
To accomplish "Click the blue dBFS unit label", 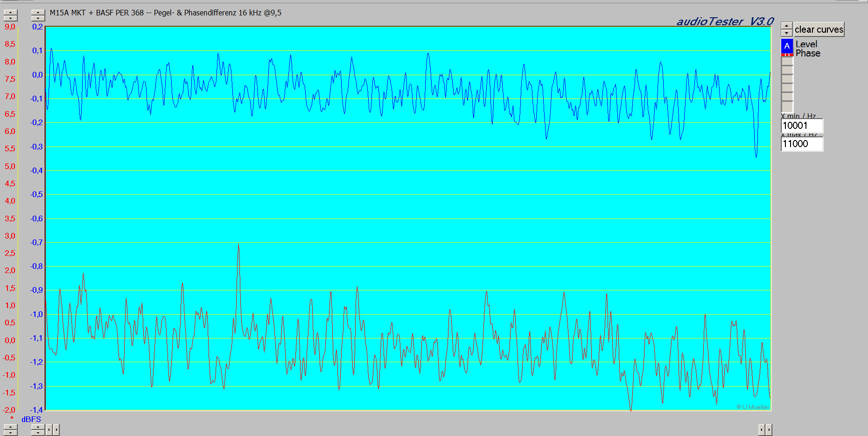I will tap(31, 419).
